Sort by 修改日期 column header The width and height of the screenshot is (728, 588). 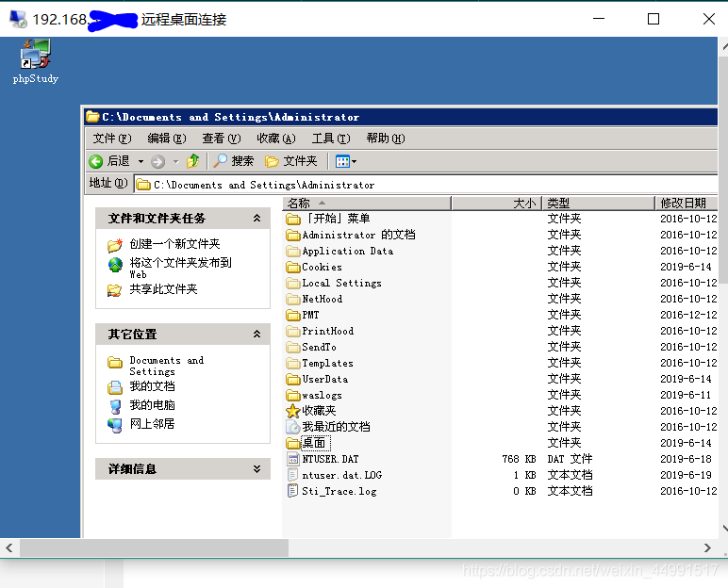[687, 203]
